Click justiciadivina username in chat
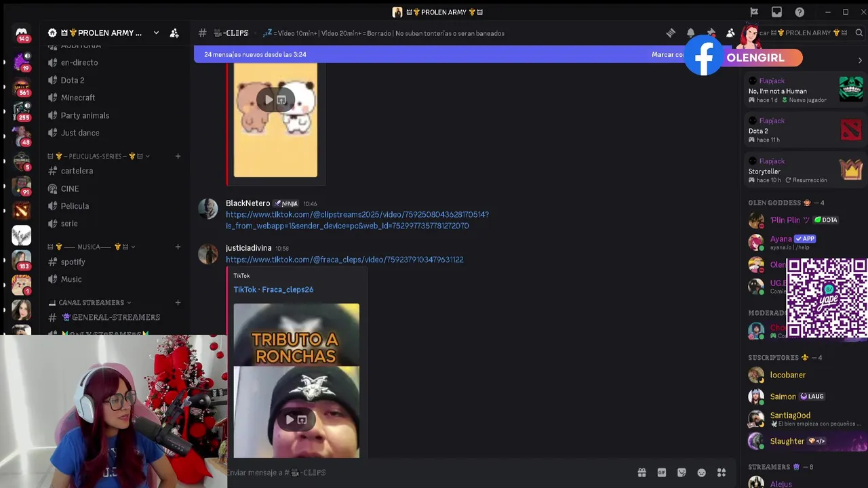This screenshot has height=488, width=868. [248, 248]
